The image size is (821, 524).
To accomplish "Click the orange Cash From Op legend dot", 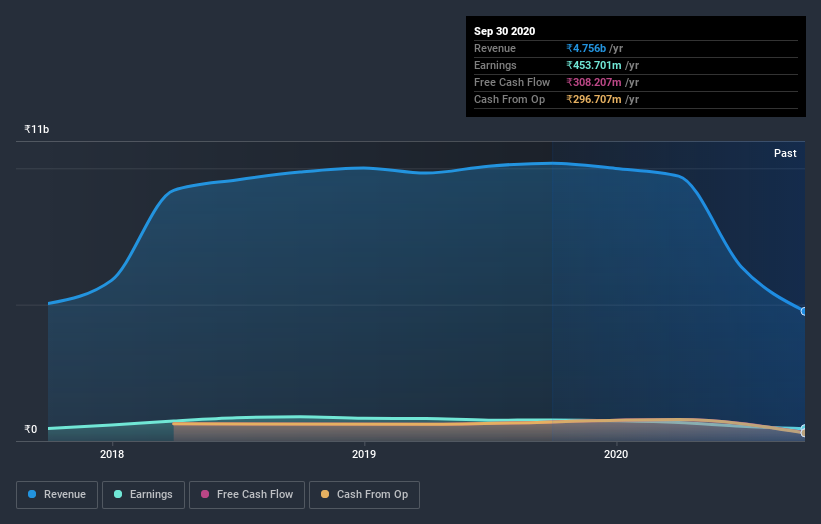I will coord(325,494).
